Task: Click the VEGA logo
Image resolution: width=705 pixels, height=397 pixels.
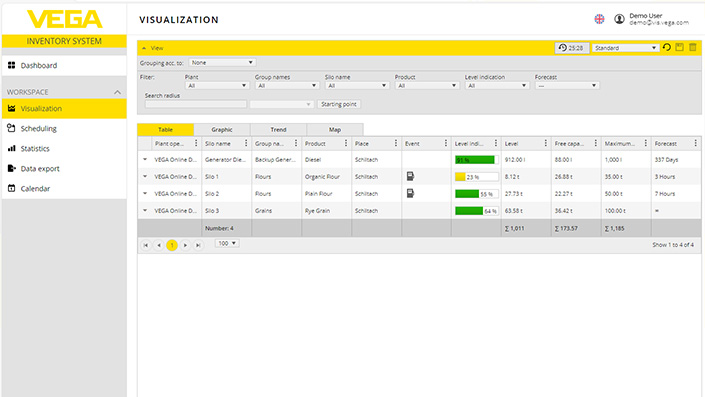Action: [64, 19]
